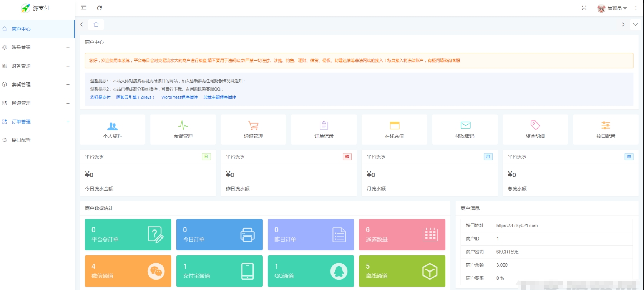Go to next tabs with the right arrow

coord(623,25)
